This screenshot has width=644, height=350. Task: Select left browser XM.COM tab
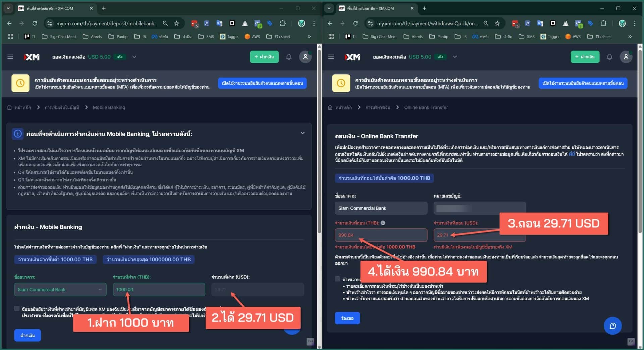tap(56, 8)
